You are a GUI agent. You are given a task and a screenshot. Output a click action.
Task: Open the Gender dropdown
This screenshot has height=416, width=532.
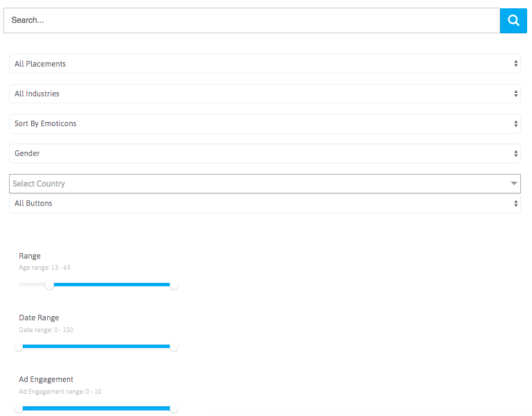coord(265,153)
